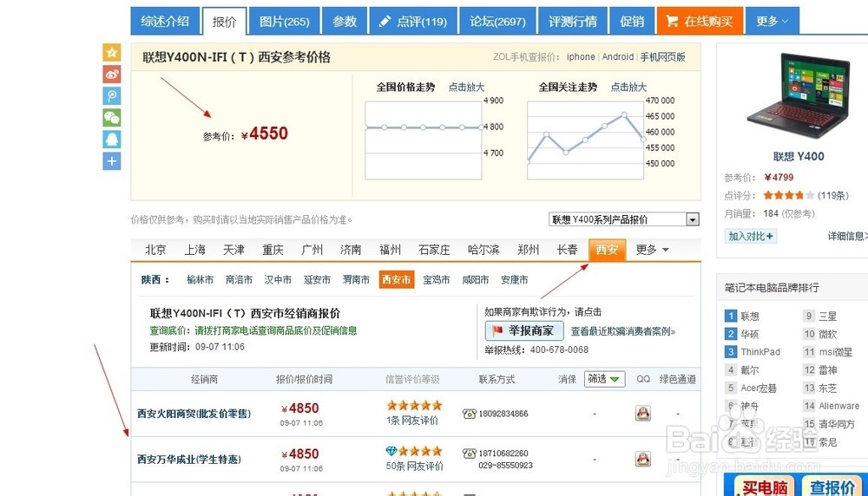Click phone icon beside 18092834866
Image resolution: width=868 pixels, height=496 pixels.
coord(470,414)
